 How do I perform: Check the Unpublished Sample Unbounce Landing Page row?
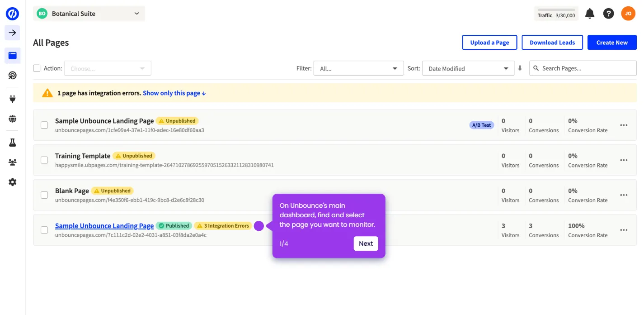coord(44,125)
